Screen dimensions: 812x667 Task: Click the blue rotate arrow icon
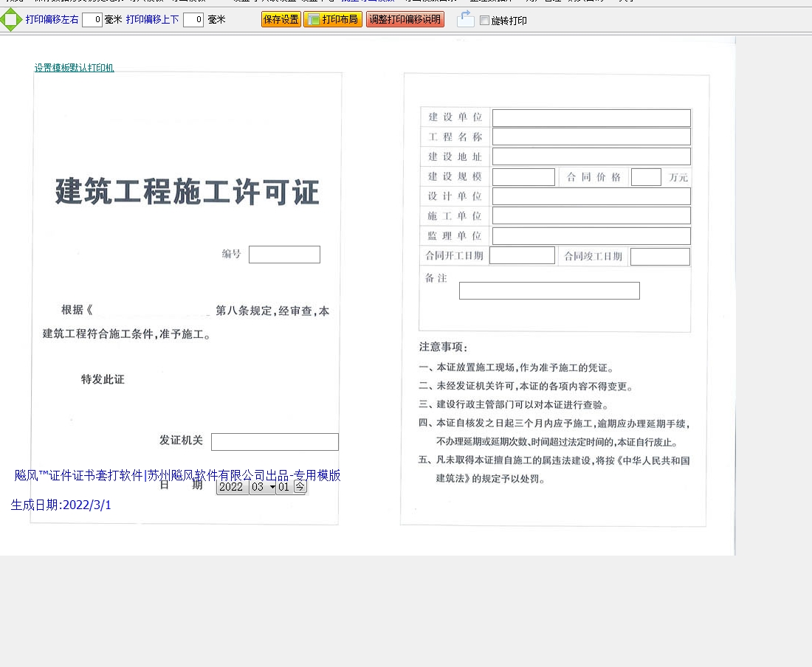pos(465,19)
